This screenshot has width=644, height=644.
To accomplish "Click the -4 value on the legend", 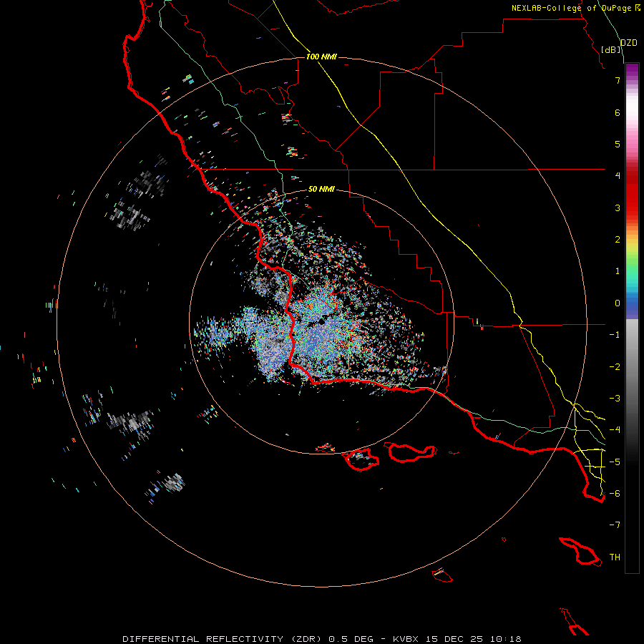I will pos(615,429).
